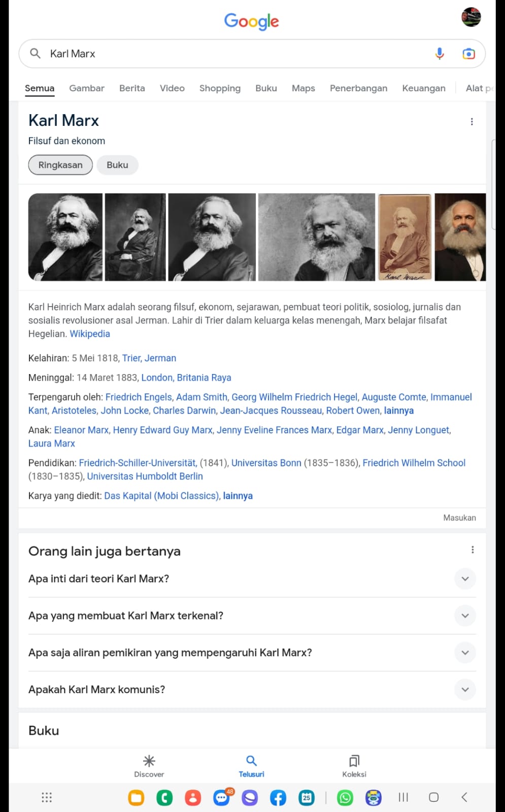Viewport: 505px width, 812px height.
Task: Select the Buku chip under Filsuf dan ekonom
Action: [117, 165]
